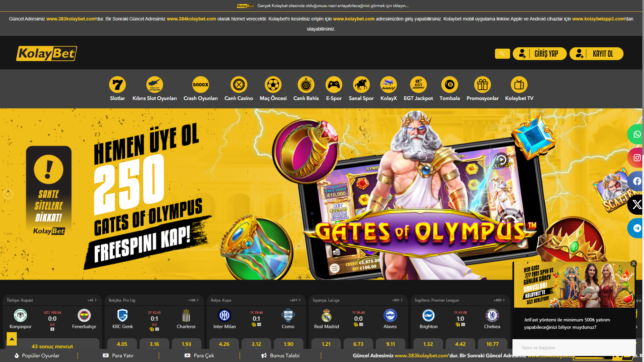Select odds 10.77 for Chelsea
This screenshot has height=362, width=644.
[493, 344]
